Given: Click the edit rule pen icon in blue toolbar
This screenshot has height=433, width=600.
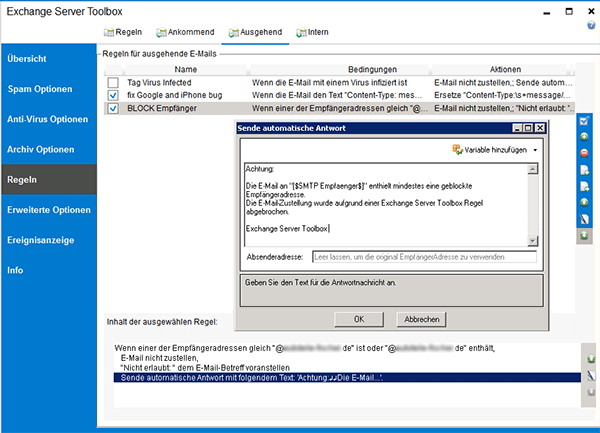Looking at the screenshot, I should (x=584, y=219).
